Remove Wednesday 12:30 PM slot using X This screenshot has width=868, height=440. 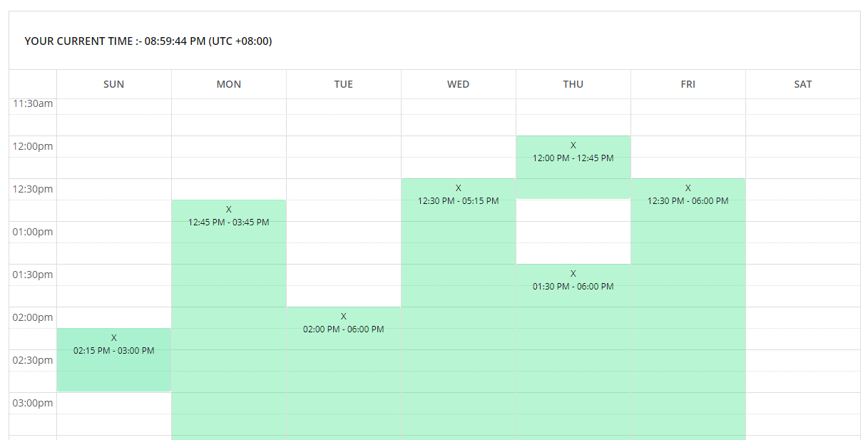click(459, 188)
